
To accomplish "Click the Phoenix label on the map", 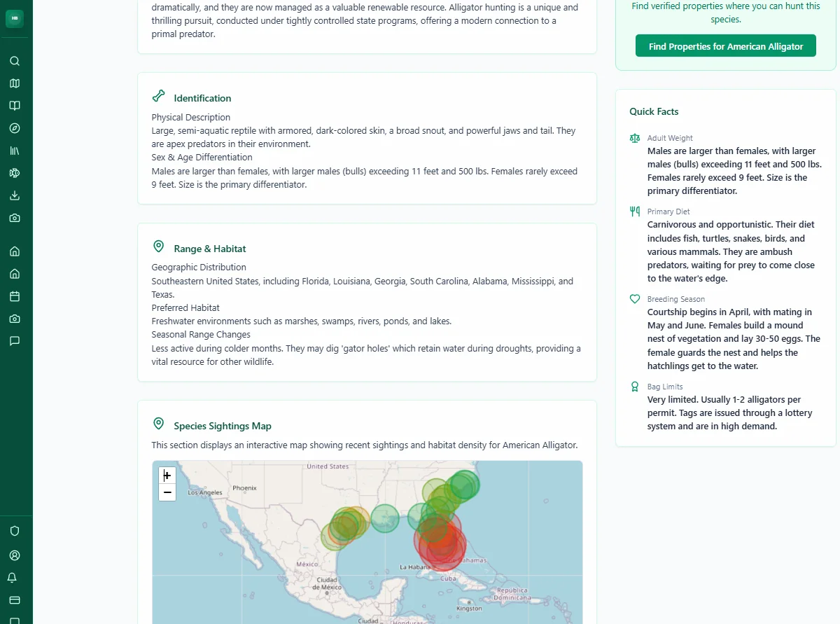I will pyautogui.click(x=245, y=488).
